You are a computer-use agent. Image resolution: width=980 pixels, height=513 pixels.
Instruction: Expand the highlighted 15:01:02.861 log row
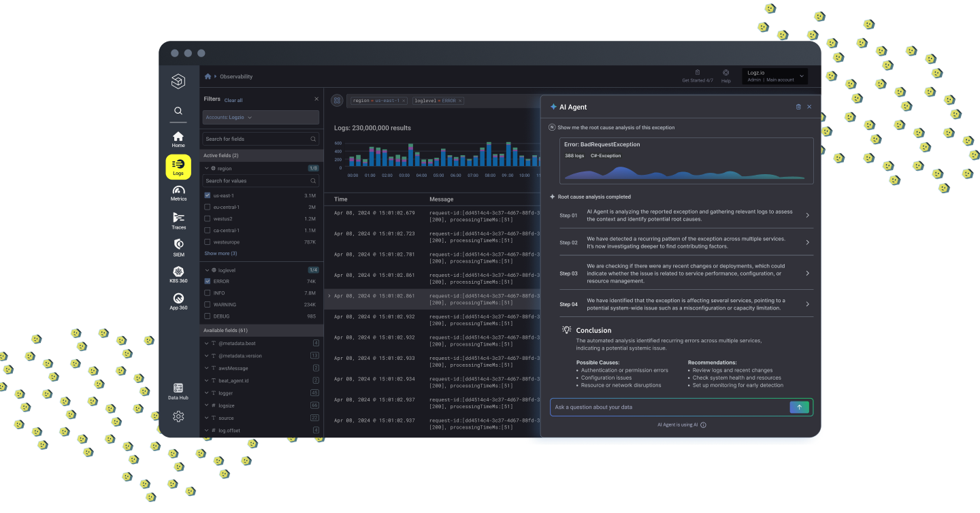[x=330, y=296]
